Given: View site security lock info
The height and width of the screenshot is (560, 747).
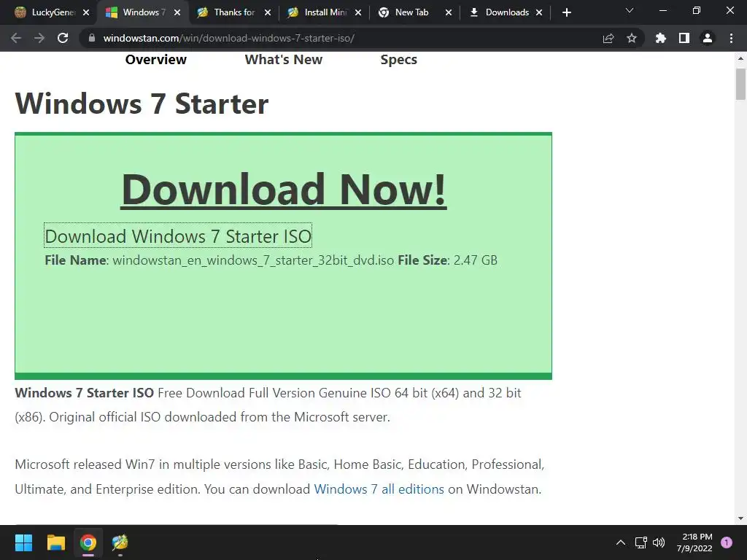Looking at the screenshot, I should click(x=92, y=38).
